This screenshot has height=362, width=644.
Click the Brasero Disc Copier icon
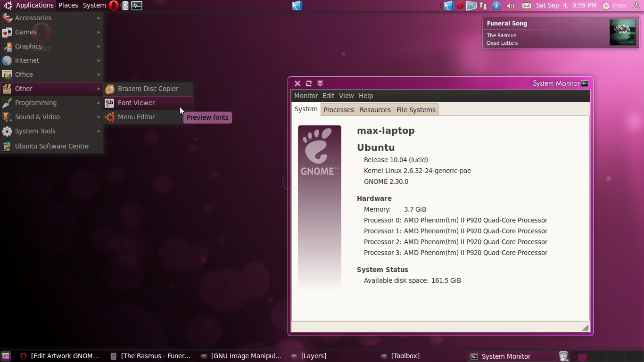(x=110, y=89)
